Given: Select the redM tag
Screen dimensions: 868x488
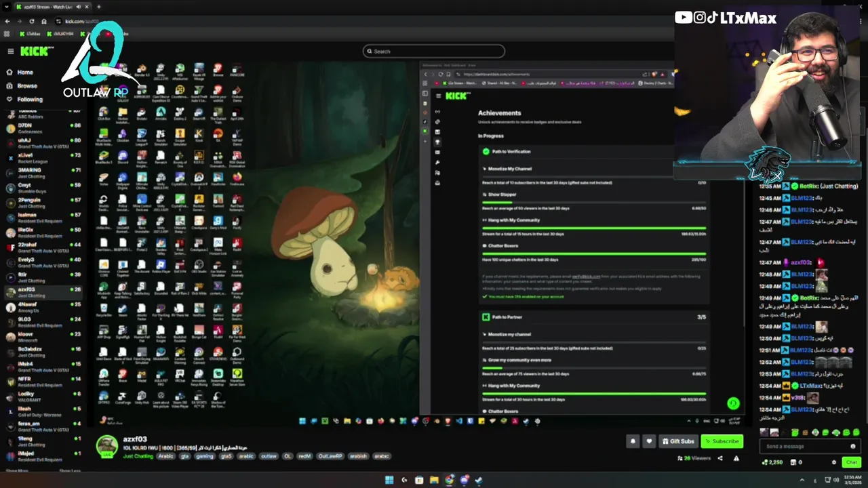Looking at the screenshot, I should 304,456.
